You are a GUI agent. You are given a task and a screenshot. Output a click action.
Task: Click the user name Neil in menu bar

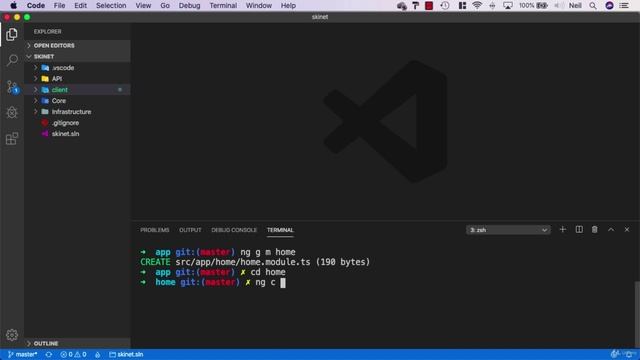click(x=575, y=5)
